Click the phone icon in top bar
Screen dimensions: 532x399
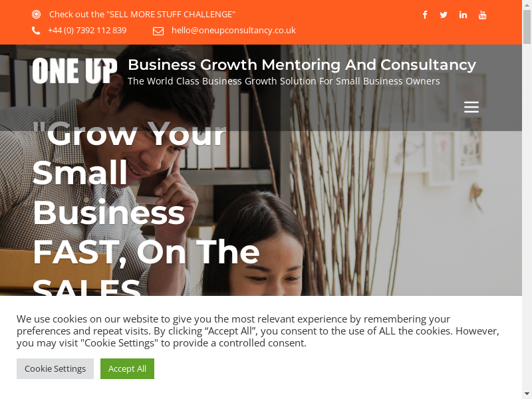click(x=36, y=31)
